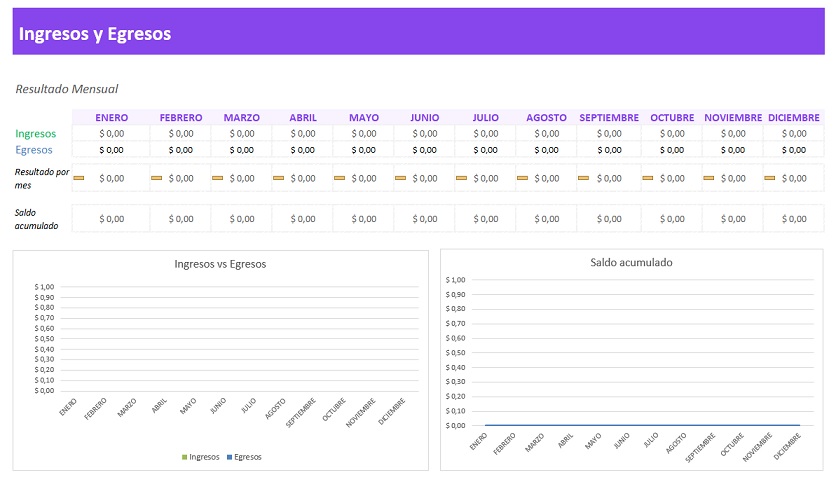Viewport: 836px width, 482px height.
Task: Select Resultado por mes value for ABRIL
Action: (303, 179)
